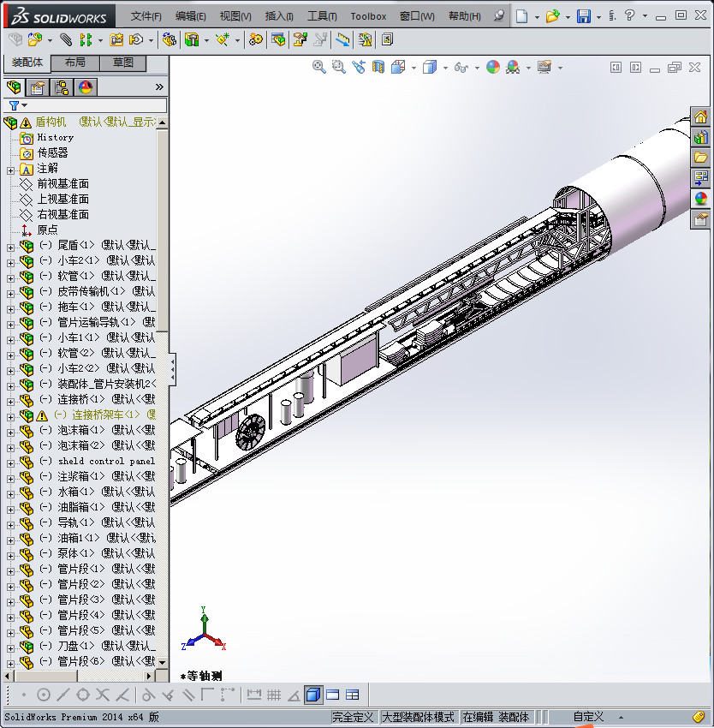The image size is (714, 728).
Task: Open the Display Style dropdown arrow
Action: click(x=445, y=69)
